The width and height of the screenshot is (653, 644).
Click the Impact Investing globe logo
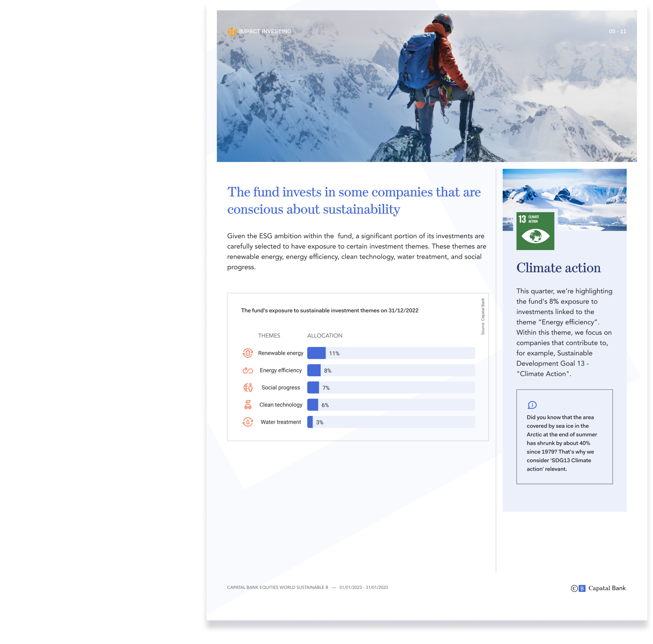(232, 32)
